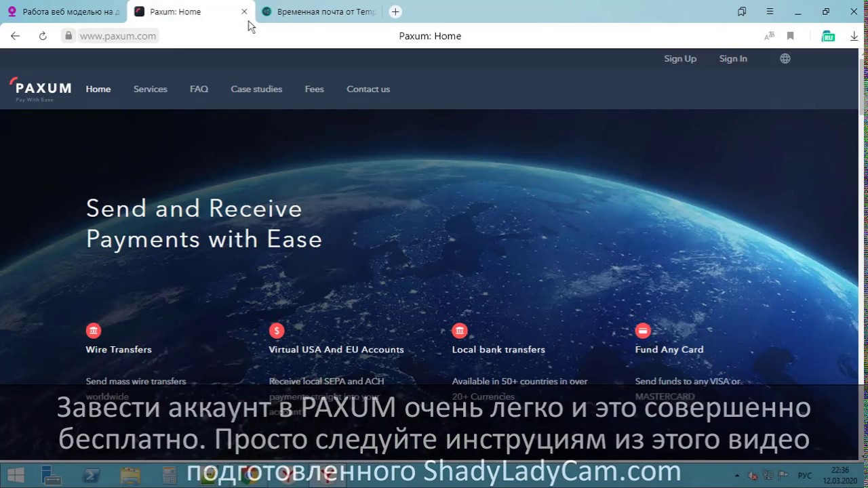868x488 pixels.
Task: Click the Local bank transfers icon
Action: click(460, 330)
